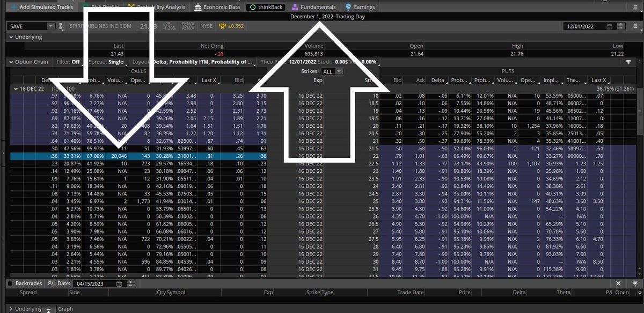Click the net change value -.28
This screenshot has width=644, height=313.
pos(218,54)
